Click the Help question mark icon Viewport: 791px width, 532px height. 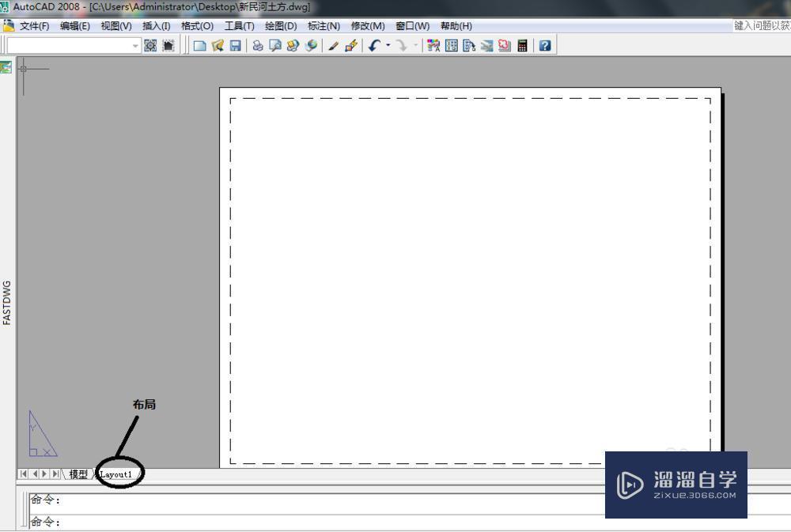pyautogui.click(x=545, y=46)
